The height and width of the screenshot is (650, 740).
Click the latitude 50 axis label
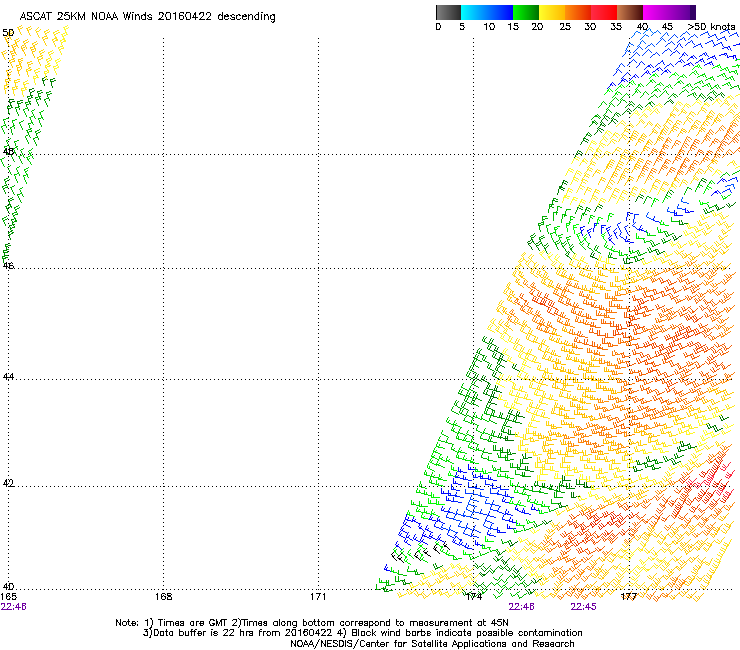click(x=8, y=33)
